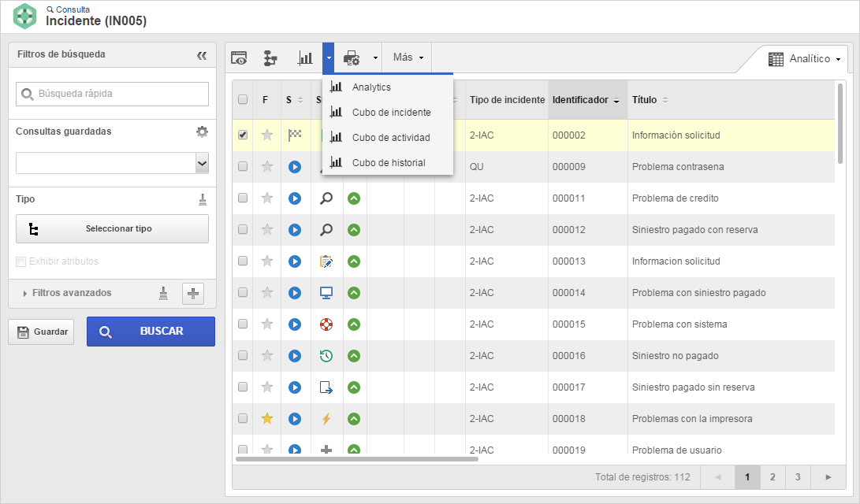This screenshot has height=504, width=860.
Task: Check the checkbox for record 000009
Action: (x=243, y=166)
